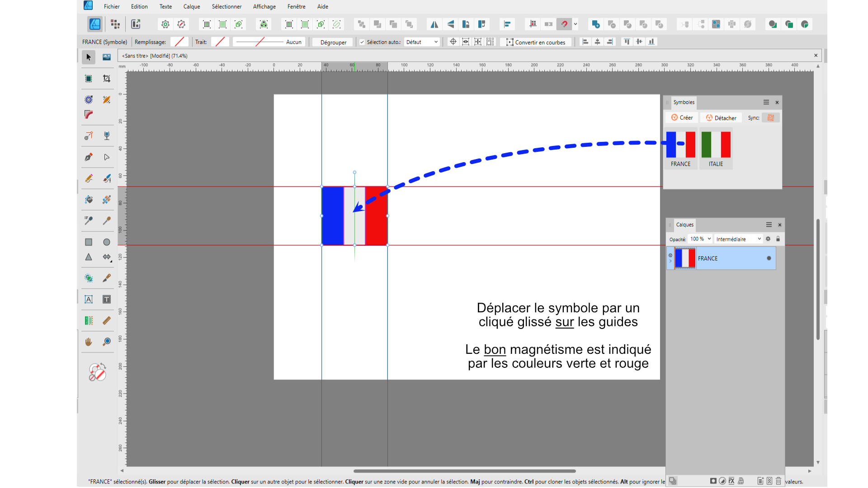Toggle the Sync button in Symboles
Image resolution: width=868 pixels, height=488 pixels.
tap(771, 118)
